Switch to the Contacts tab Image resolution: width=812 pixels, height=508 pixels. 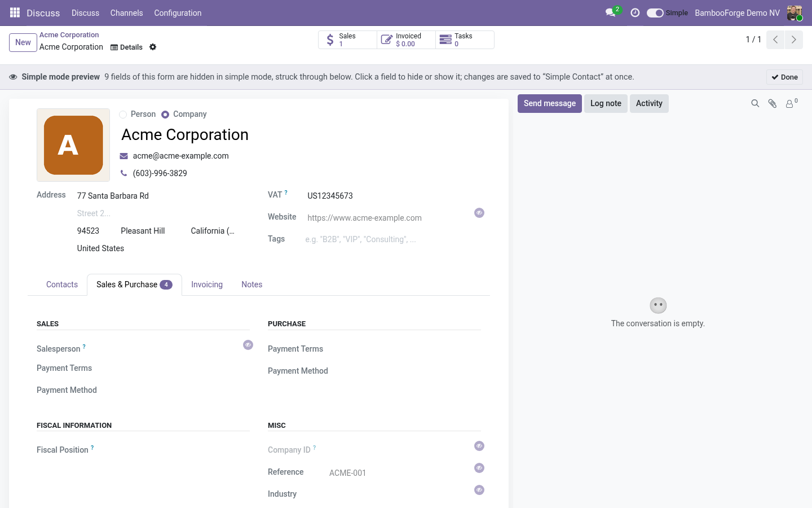tap(62, 284)
